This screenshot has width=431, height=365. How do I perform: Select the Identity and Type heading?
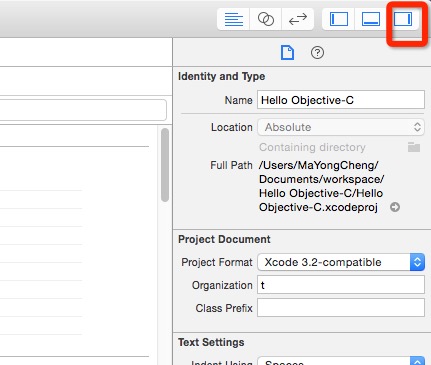coord(221,76)
